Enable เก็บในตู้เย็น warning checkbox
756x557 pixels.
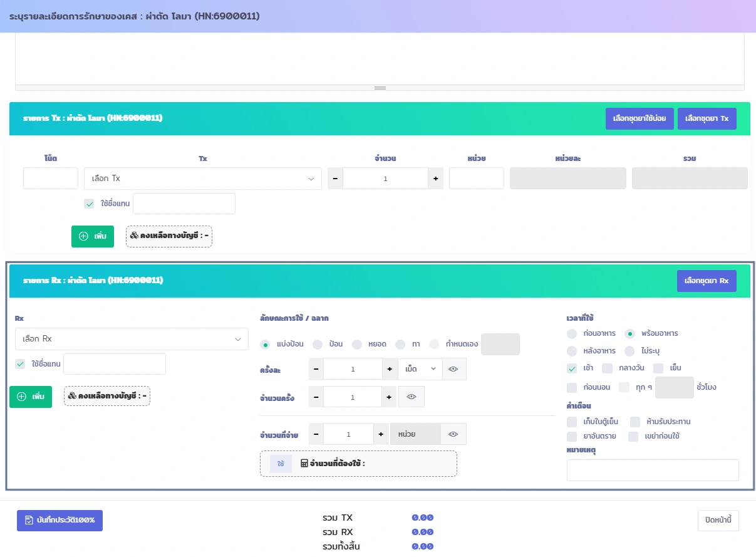tap(572, 422)
